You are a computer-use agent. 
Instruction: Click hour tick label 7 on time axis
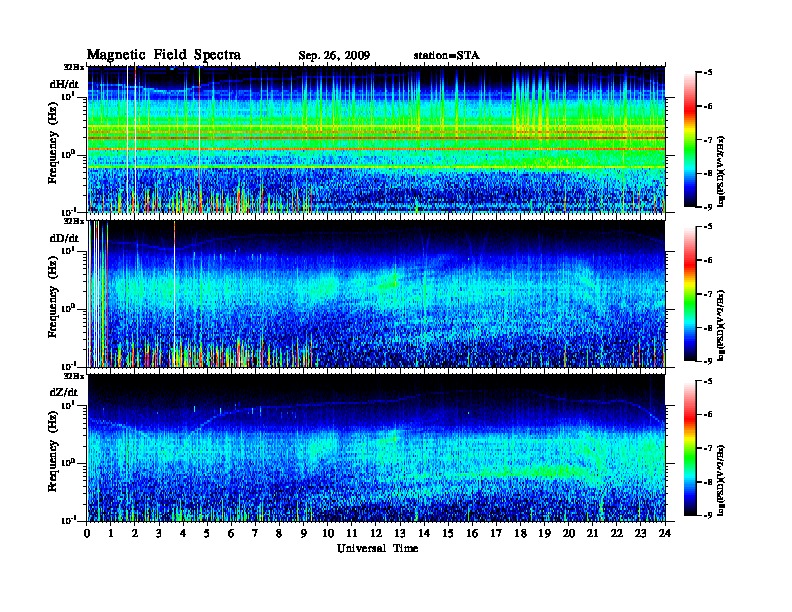coord(256,534)
